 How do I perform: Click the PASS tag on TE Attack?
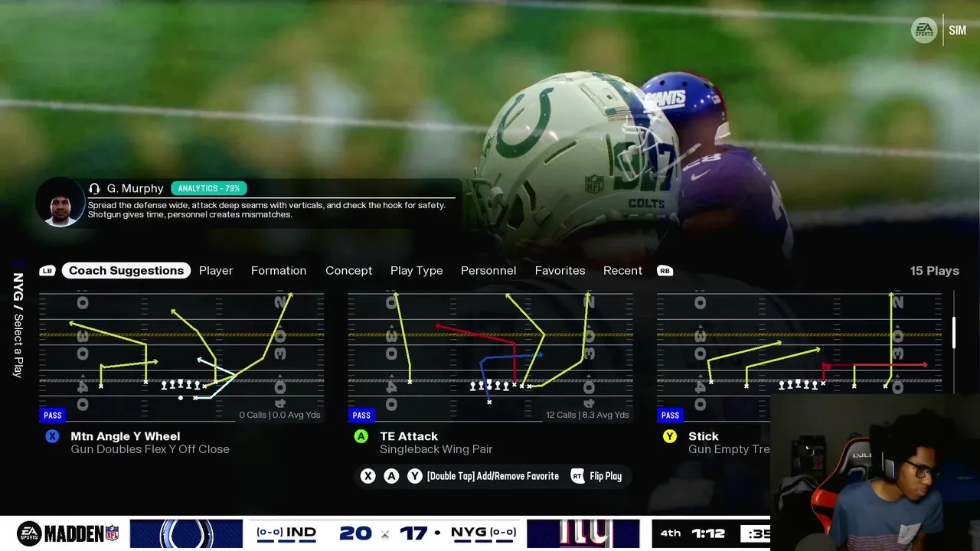click(361, 416)
